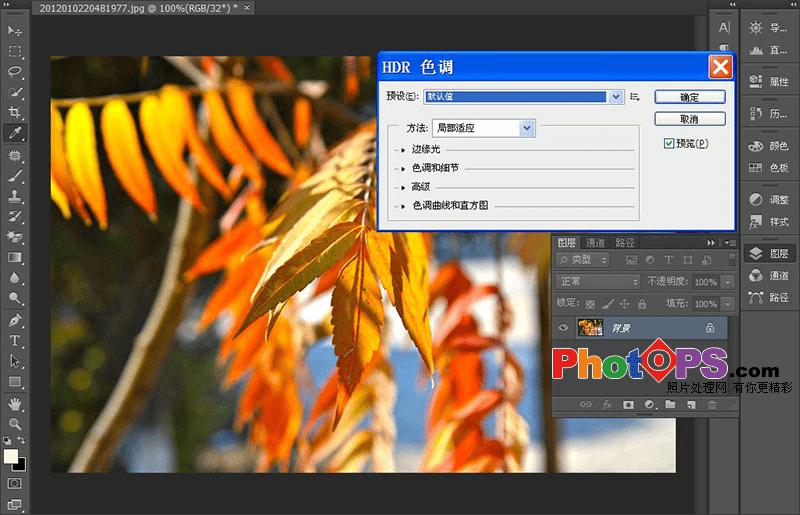Swap foreground and background colors
The image size is (800, 515).
tap(22, 440)
